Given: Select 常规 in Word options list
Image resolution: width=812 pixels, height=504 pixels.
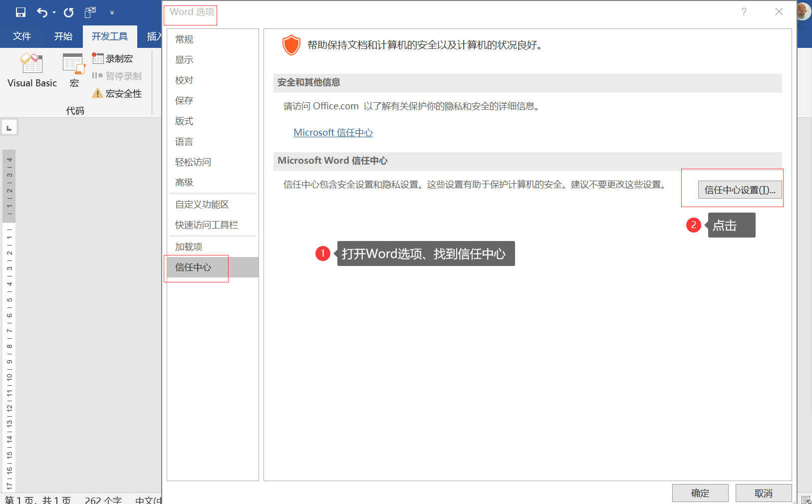Looking at the screenshot, I should point(213,39).
